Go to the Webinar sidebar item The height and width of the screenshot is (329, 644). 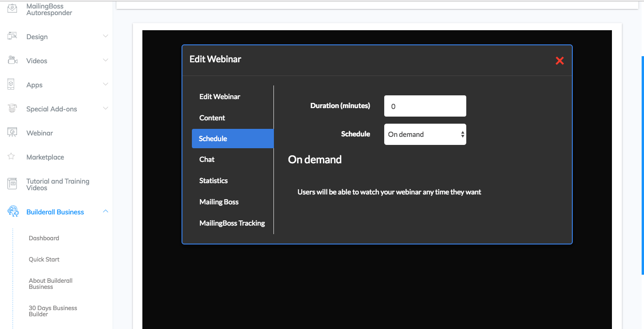40,133
